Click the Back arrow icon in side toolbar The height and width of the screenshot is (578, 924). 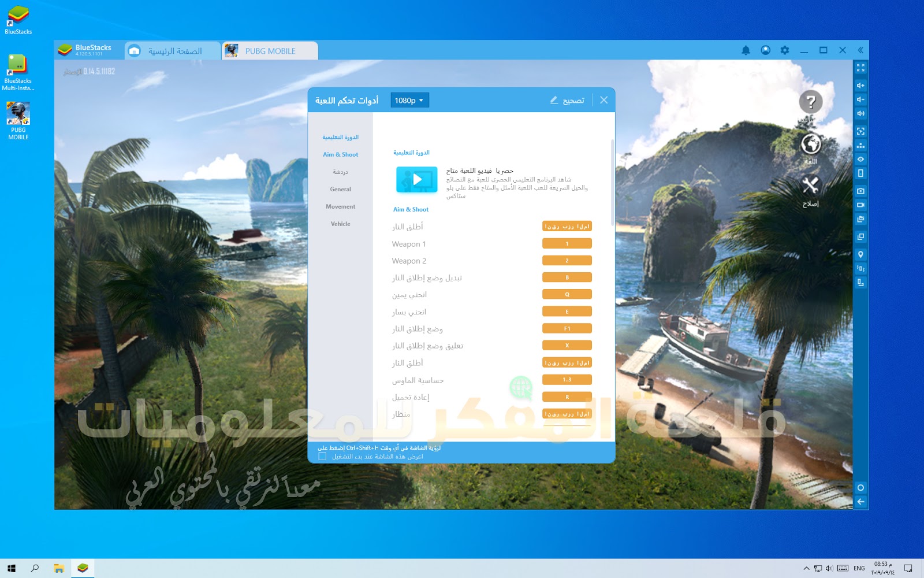click(860, 502)
